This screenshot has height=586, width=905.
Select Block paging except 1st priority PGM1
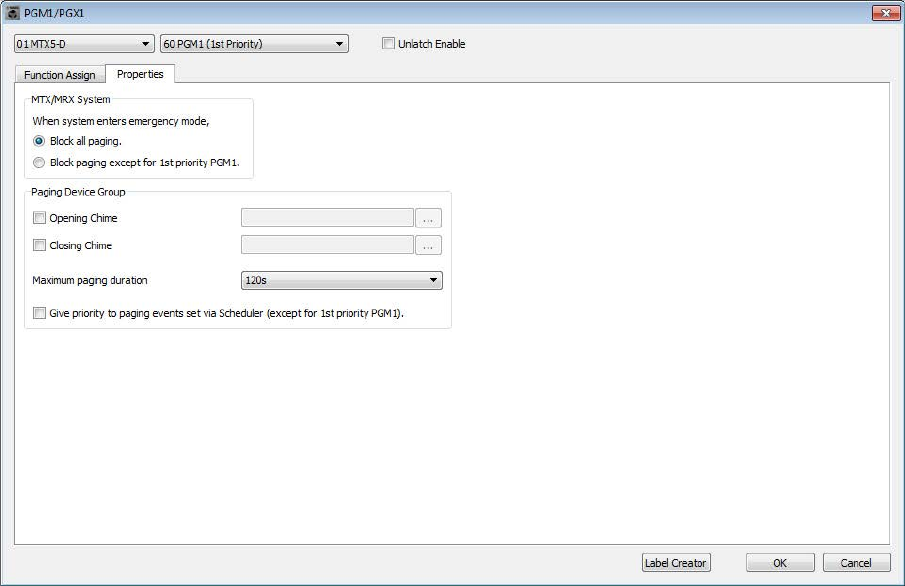pyautogui.click(x=39, y=162)
